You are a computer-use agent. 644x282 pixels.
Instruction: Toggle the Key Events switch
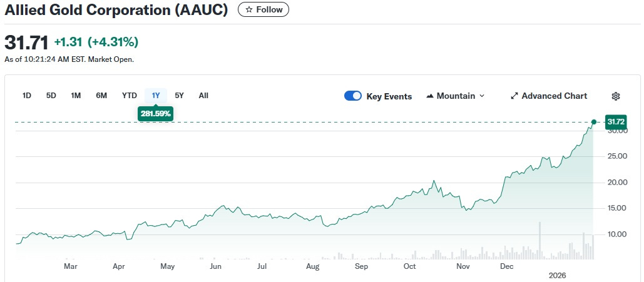coord(353,96)
